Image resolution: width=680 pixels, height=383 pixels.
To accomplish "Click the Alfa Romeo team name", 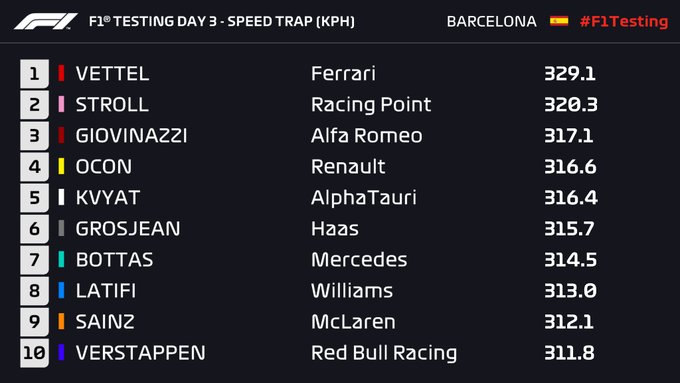I will [366, 136].
